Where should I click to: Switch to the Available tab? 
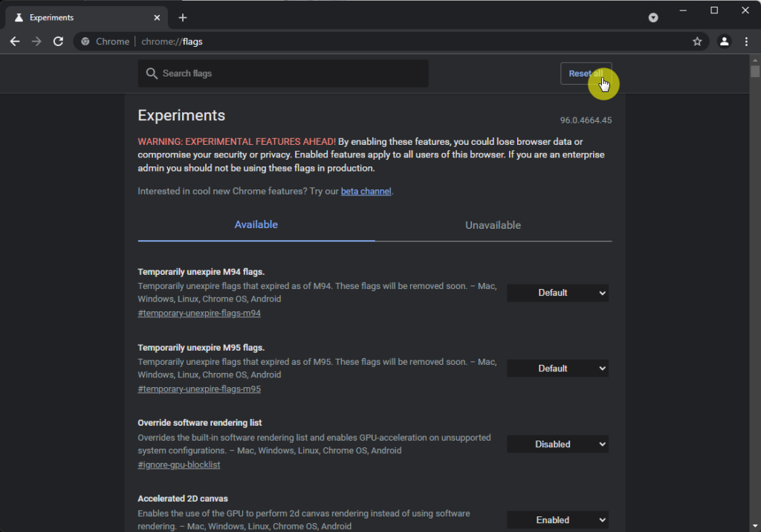coord(256,224)
